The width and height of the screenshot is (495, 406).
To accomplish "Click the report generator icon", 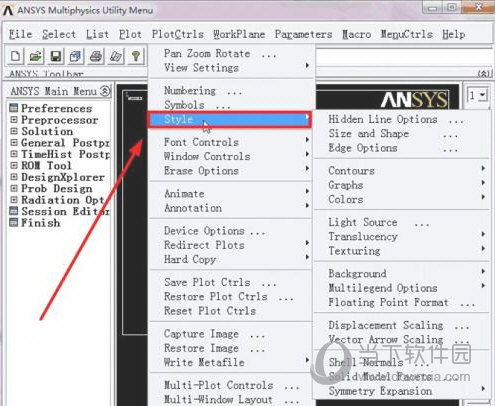I will (x=116, y=56).
